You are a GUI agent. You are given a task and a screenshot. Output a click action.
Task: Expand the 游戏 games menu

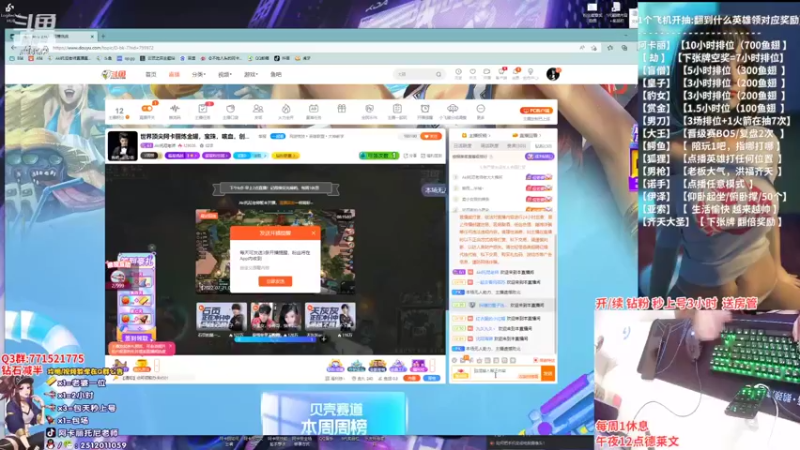[x=251, y=74]
